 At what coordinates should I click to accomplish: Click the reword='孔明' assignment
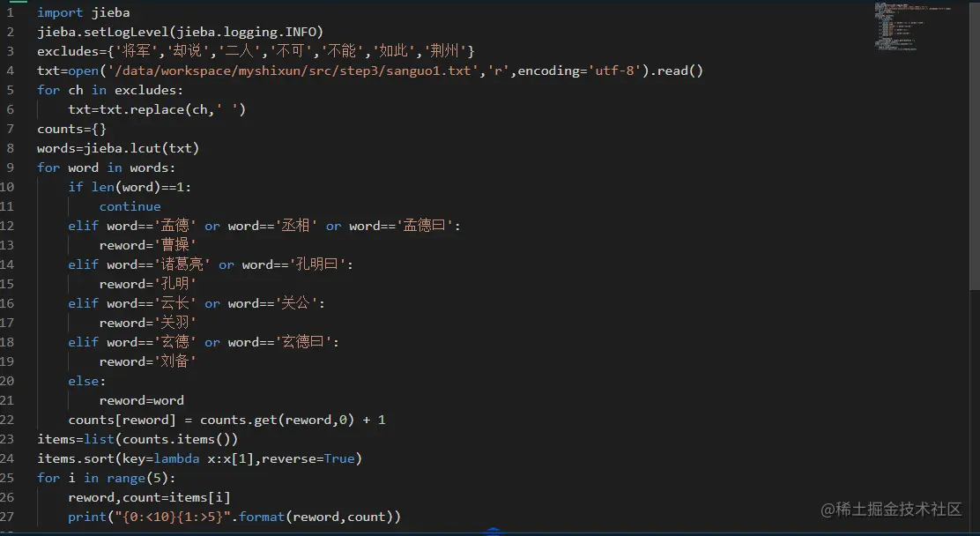pyautogui.click(x=147, y=284)
